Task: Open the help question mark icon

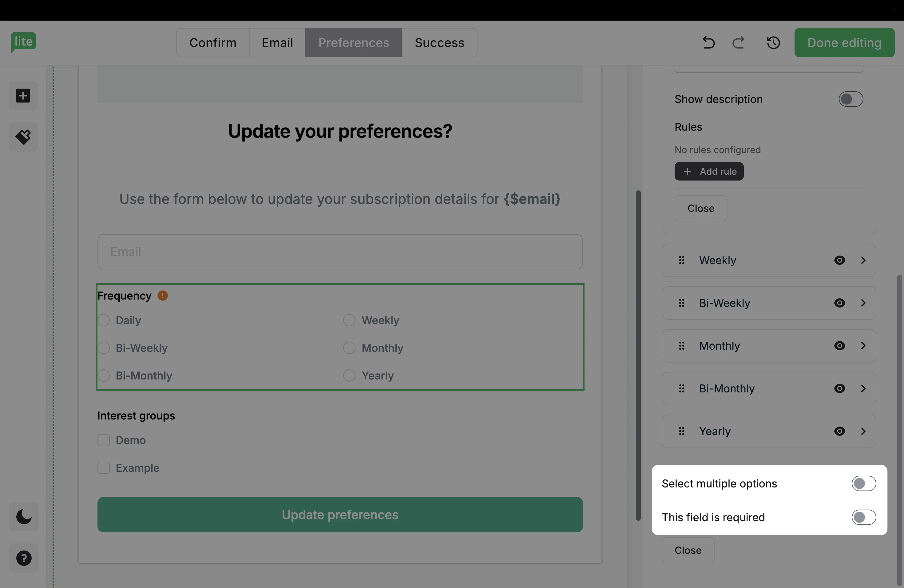Action: tap(24, 558)
